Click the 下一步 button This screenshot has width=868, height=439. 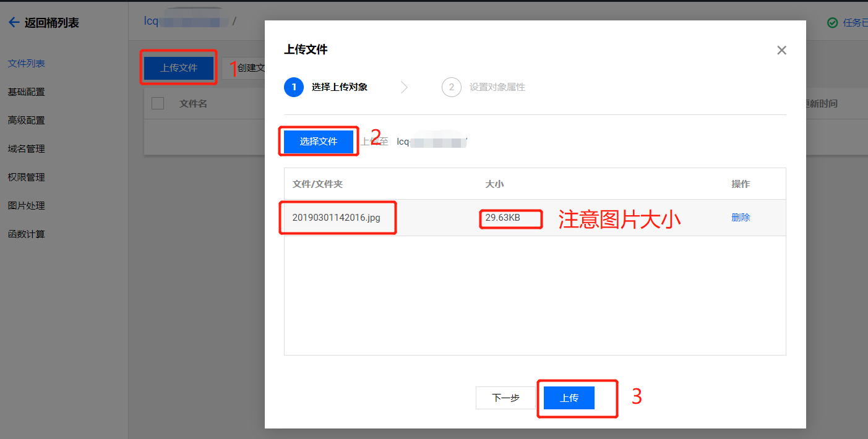[x=505, y=398]
